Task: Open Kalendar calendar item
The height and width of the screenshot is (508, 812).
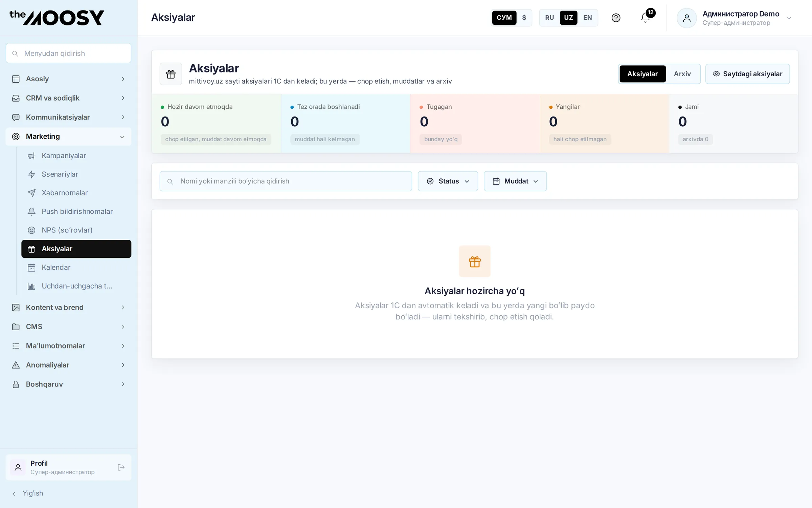Action: coord(76,267)
